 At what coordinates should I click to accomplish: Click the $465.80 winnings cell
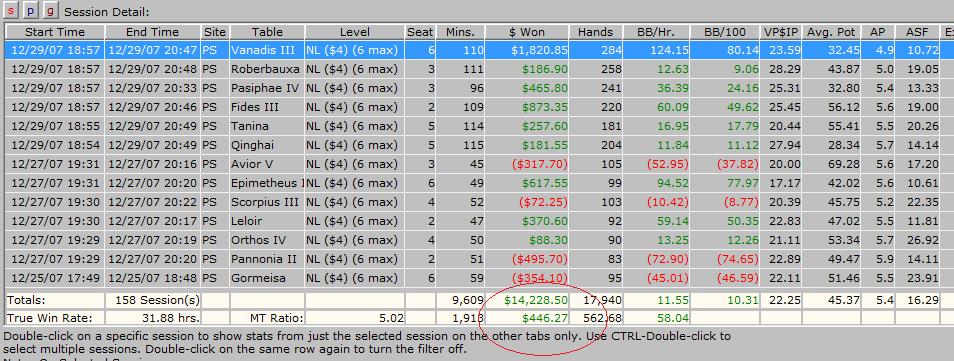527,88
